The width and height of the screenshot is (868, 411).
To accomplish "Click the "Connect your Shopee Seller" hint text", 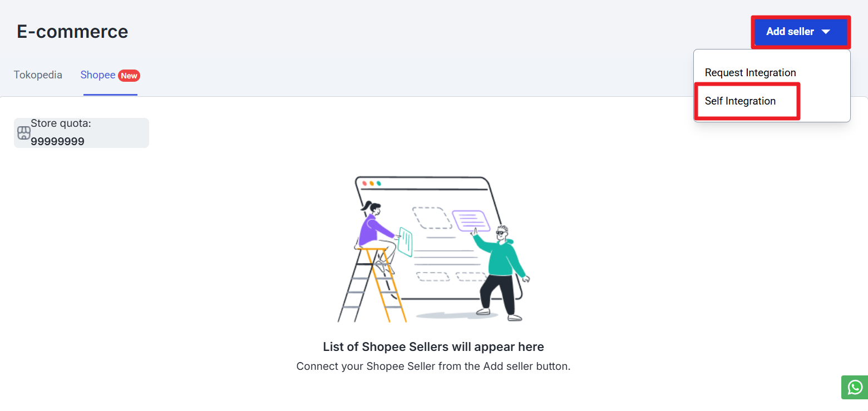I will [x=433, y=367].
